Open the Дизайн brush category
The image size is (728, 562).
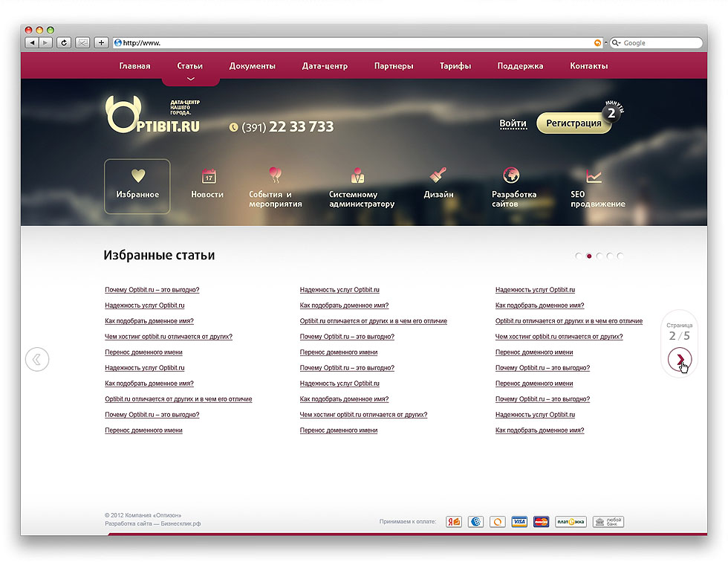point(438,183)
